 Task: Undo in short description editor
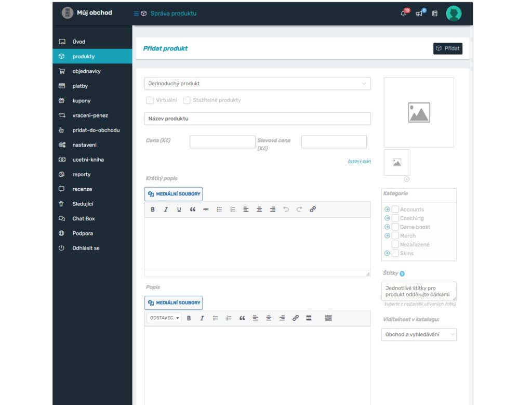coord(286,210)
